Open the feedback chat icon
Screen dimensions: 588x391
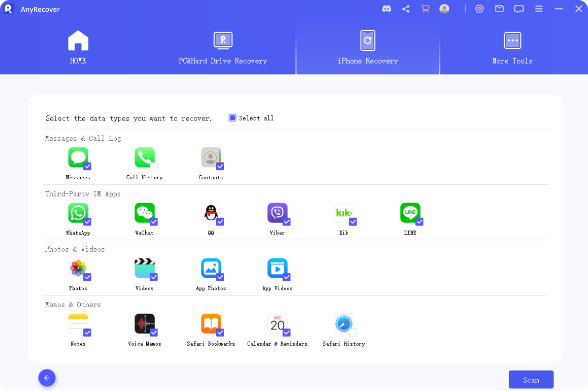pos(519,9)
